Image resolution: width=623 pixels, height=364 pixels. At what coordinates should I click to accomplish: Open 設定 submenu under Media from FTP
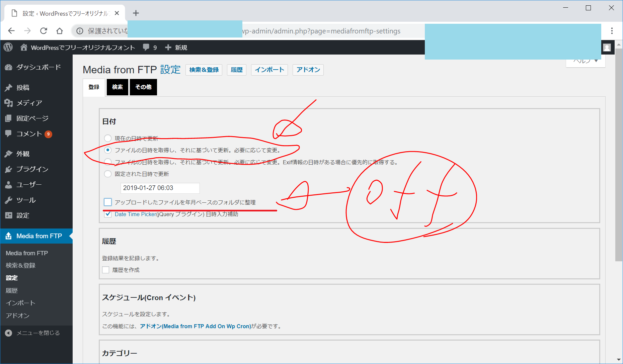click(12, 278)
